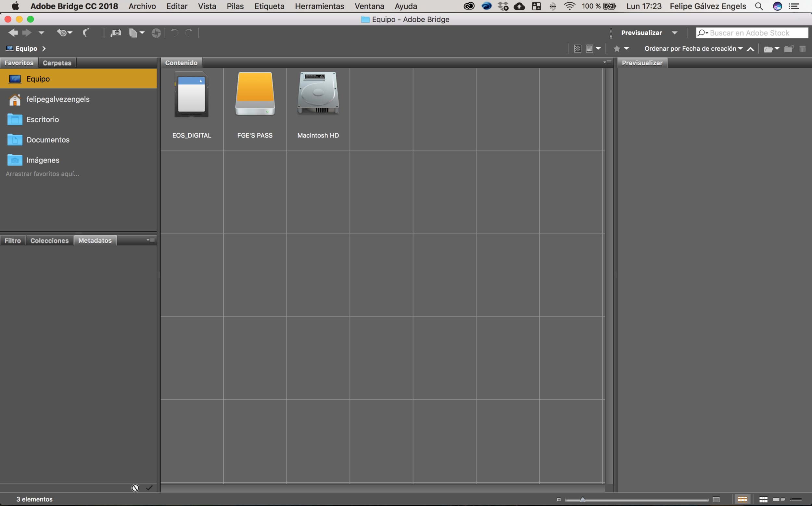Open the Herramientas menu

coord(319,6)
